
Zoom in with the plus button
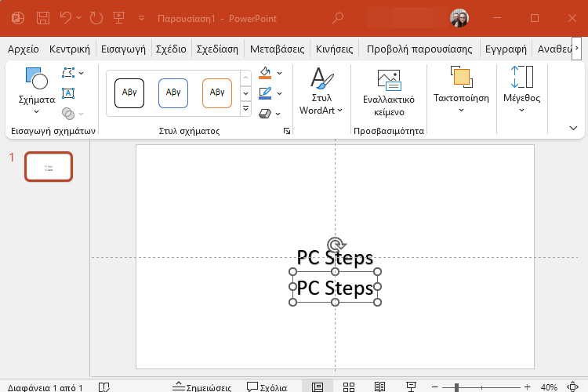coord(528,387)
